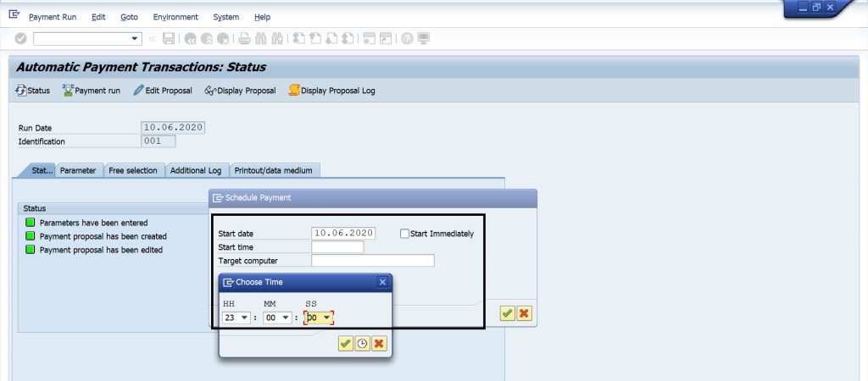The width and height of the screenshot is (868, 381).
Task: Click the Find Next binoculars icon
Action: (278, 39)
